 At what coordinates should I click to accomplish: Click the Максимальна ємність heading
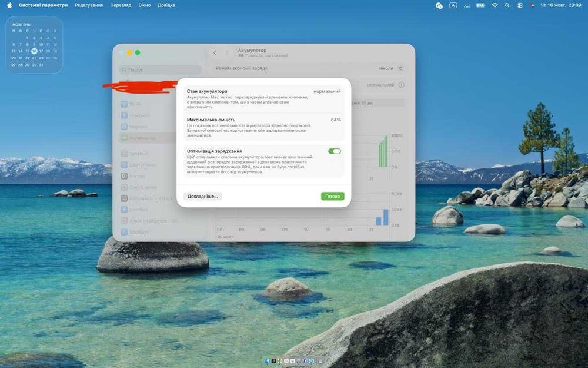[x=211, y=120]
